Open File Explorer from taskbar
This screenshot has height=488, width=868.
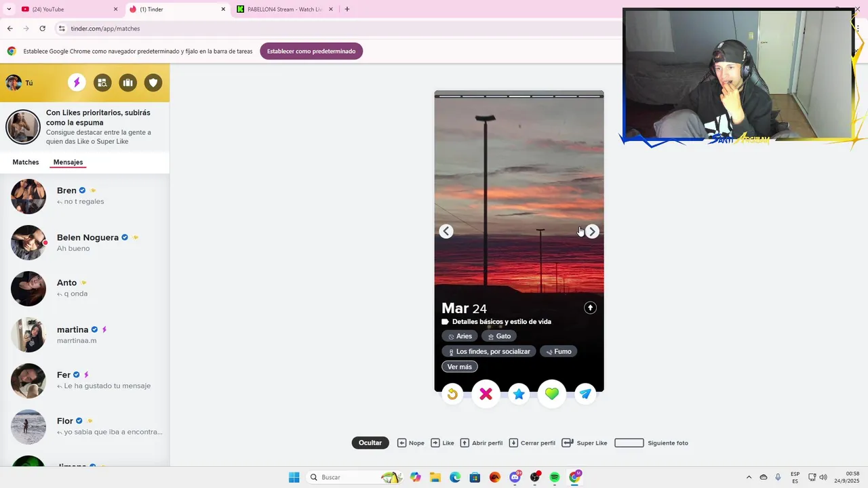click(x=435, y=477)
